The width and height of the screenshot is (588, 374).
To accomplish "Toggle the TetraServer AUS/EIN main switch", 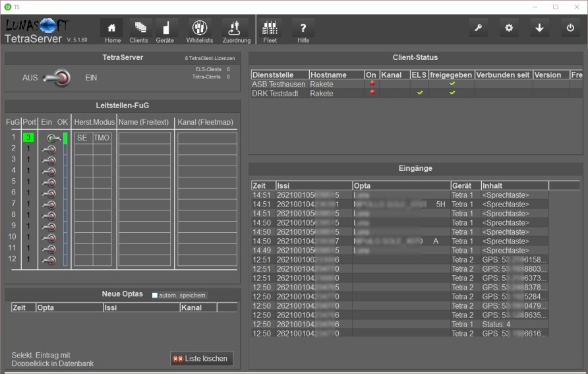I will (x=57, y=78).
